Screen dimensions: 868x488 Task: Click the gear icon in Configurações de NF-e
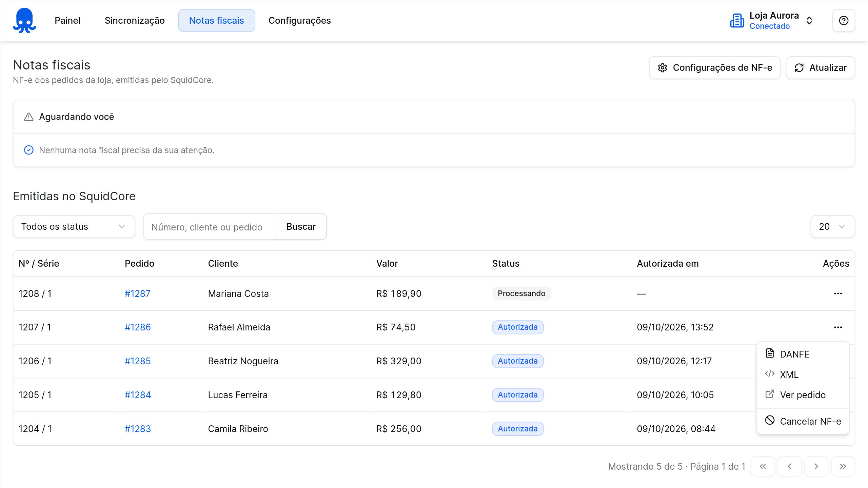(663, 68)
